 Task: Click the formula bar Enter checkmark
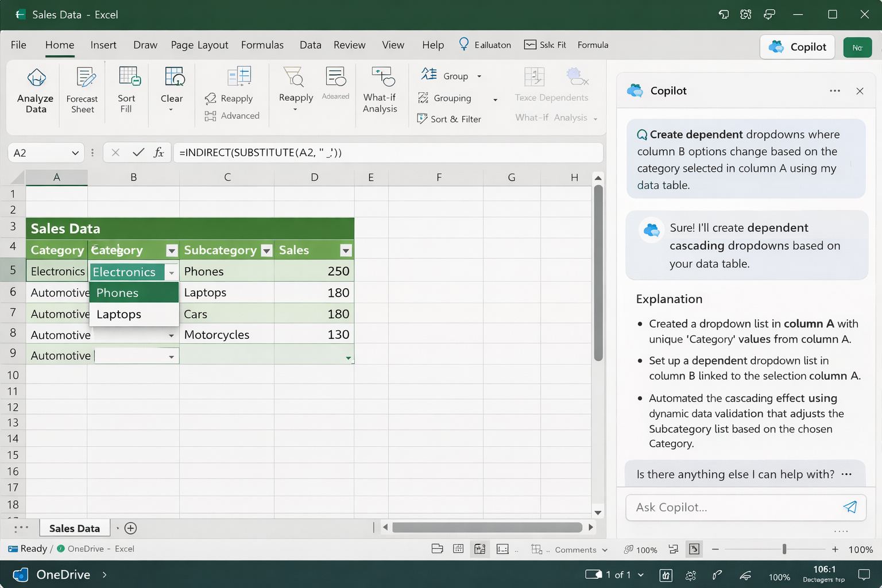138,153
